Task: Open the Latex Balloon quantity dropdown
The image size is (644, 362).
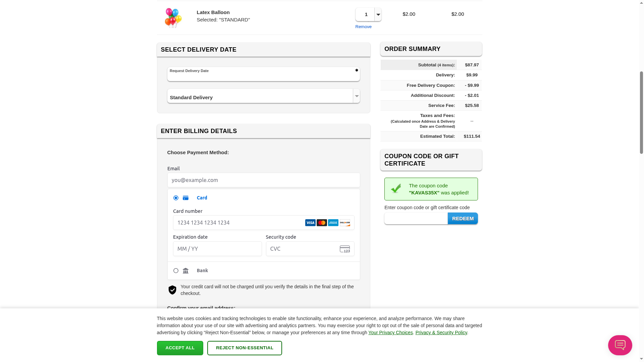Action: [378, 14]
